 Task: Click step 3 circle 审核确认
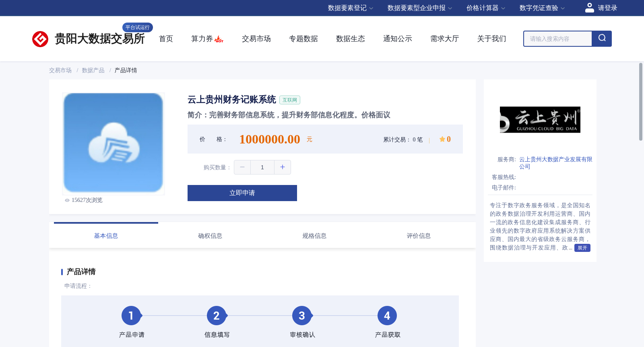click(x=302, y=316)
